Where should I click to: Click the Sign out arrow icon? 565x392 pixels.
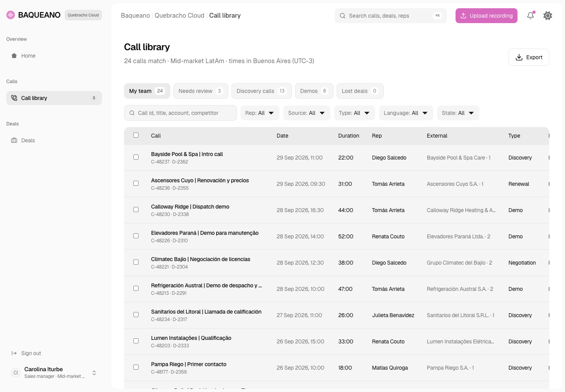tap(14, 353)
